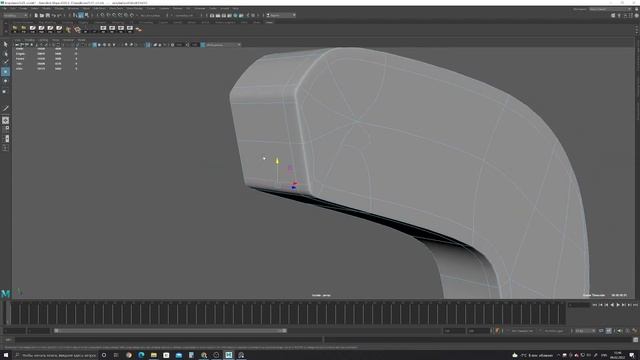Click the Open Scene folder icon
Viewport: 640px width, 360px height.
point(42,16)
